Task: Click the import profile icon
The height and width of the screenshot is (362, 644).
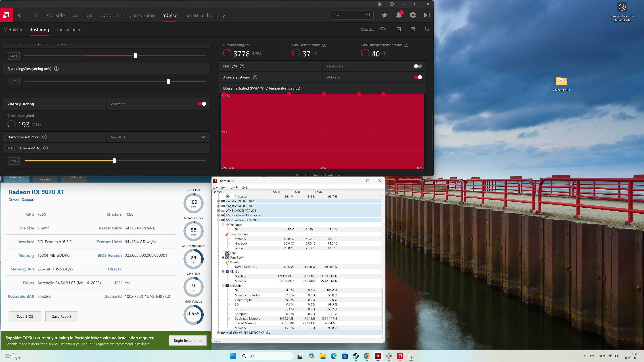Action: [x=399, y=29]
